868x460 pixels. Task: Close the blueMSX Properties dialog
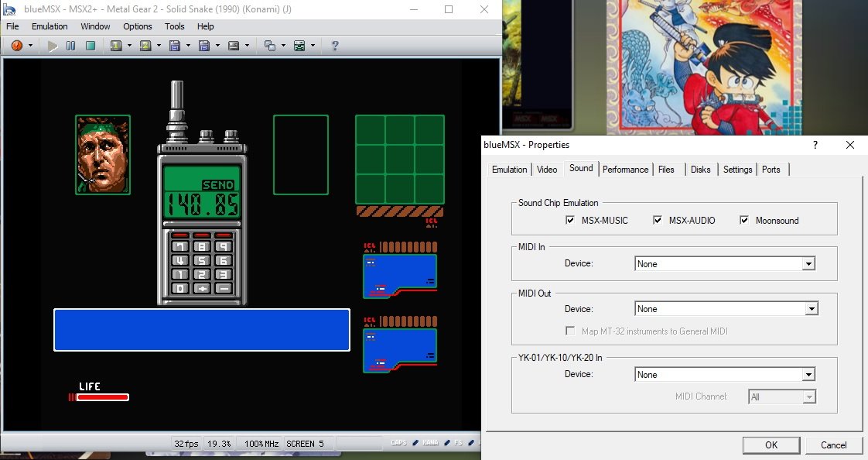point(849,145)
